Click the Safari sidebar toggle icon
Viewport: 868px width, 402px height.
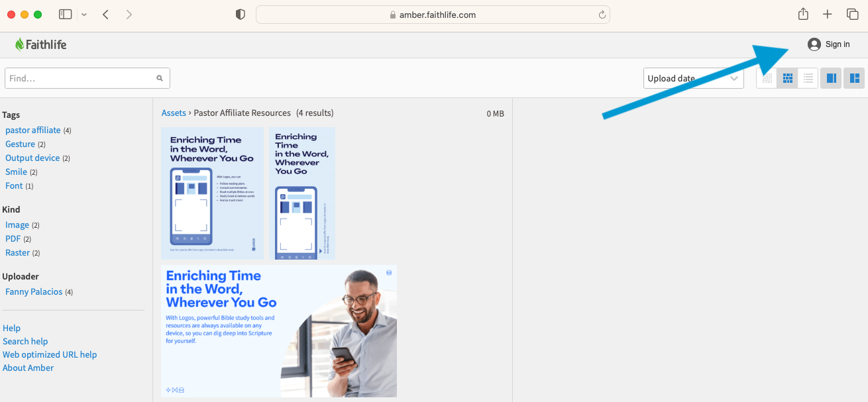pos(65,15)
